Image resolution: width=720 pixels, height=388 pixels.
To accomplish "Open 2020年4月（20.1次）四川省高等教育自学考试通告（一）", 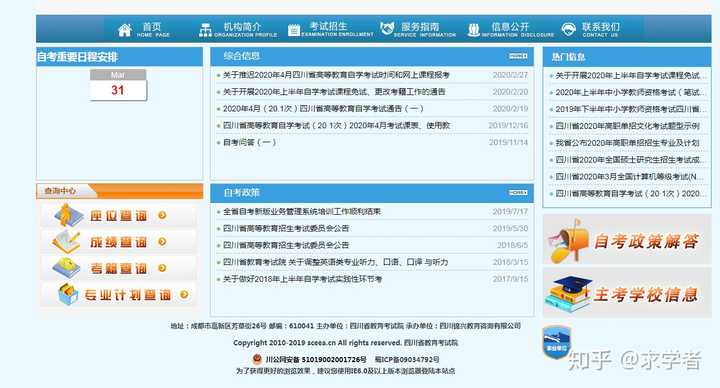I will [x=323, y=109].
